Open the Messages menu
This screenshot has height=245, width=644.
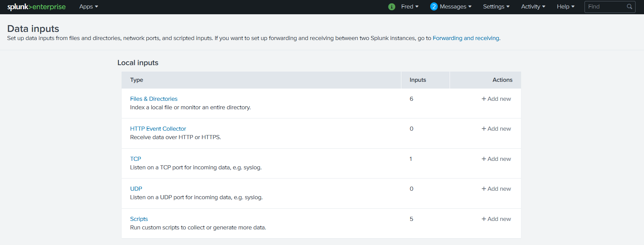pyautogui.click(x=455, y=7)
